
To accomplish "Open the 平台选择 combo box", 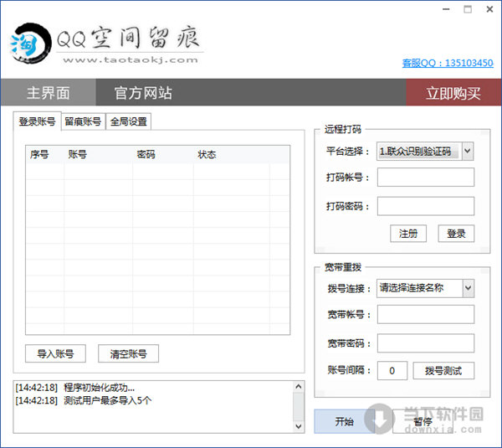I will tap(425, 151).
